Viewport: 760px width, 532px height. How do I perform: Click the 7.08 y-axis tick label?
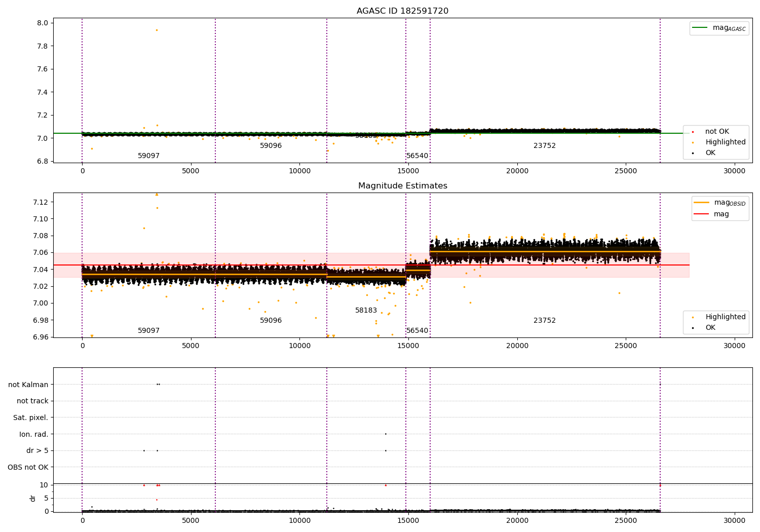click(x=41, y=236)
